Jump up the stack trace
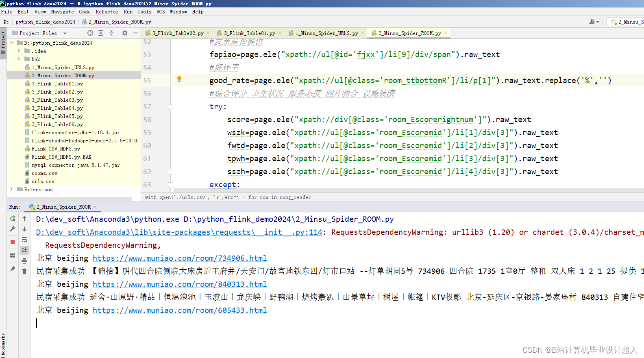 pyautogui.click(x=24, y=218)
